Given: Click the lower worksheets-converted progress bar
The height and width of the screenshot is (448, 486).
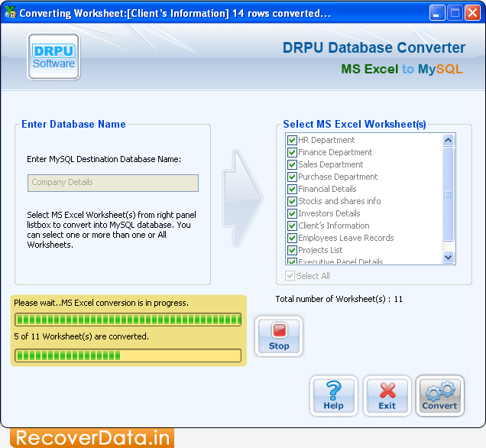Looking at the screenshot, I should 128,355.
